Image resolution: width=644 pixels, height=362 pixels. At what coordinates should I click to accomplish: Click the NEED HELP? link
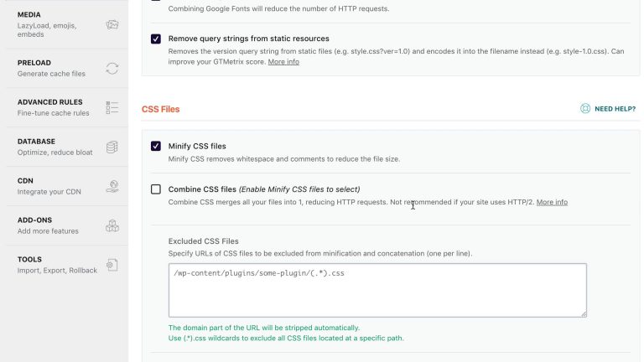[615, 109]
